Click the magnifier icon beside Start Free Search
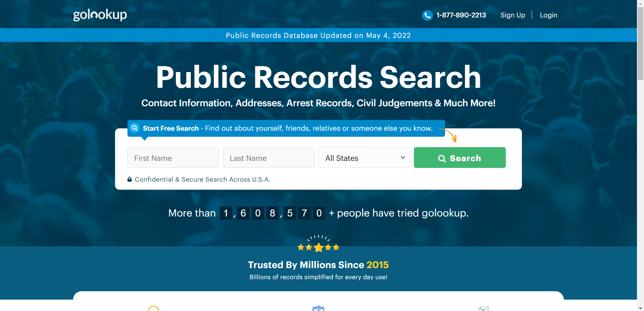The image size is (644, 311). (x=135, y=128)
